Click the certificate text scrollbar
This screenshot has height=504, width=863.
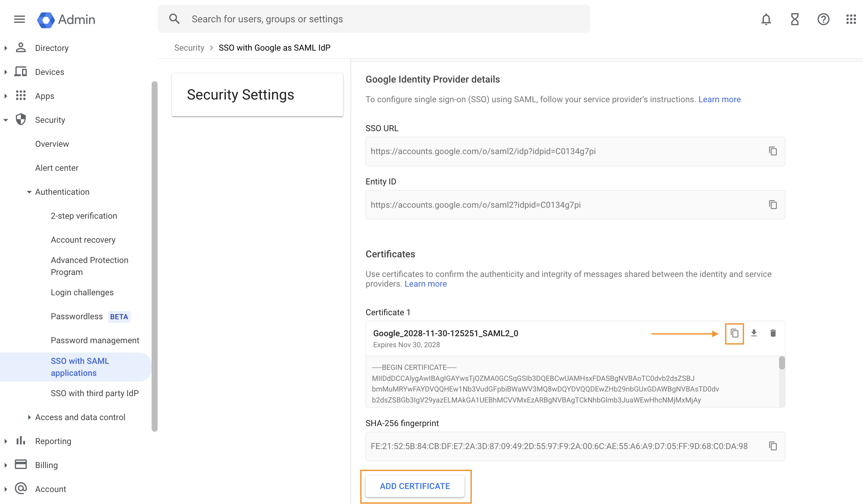(782, 363)
